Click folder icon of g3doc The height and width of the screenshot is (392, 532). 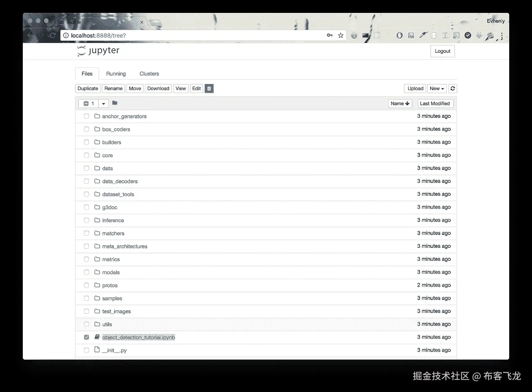(97, 207)
